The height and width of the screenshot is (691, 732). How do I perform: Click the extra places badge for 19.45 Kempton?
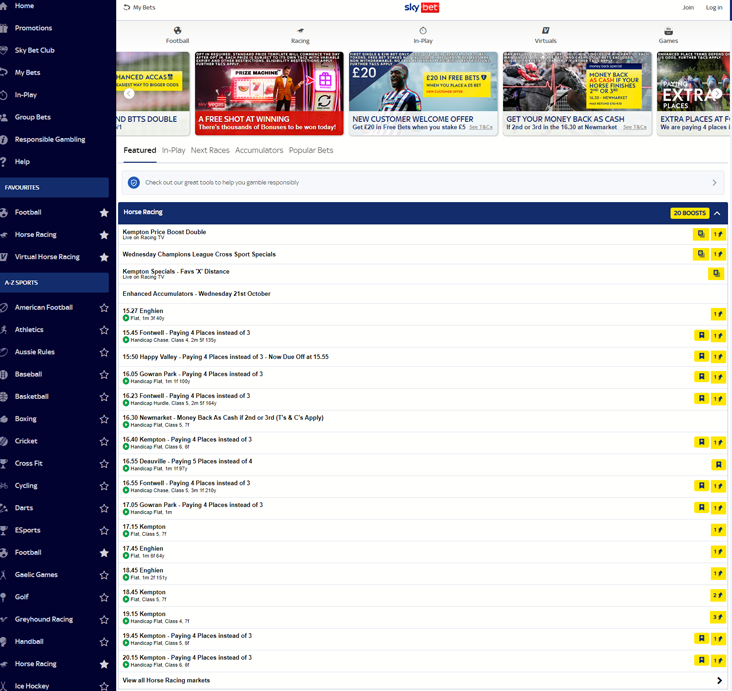click(x=701, y=638)
